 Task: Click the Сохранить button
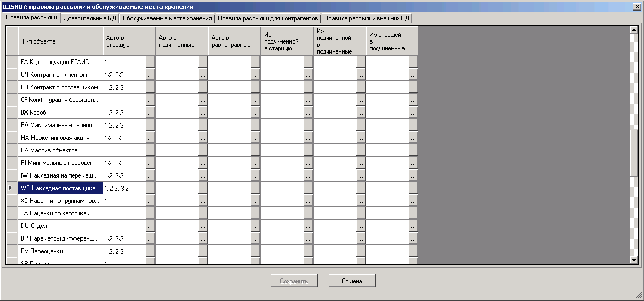pyautogui.click(x=294, y=281)
